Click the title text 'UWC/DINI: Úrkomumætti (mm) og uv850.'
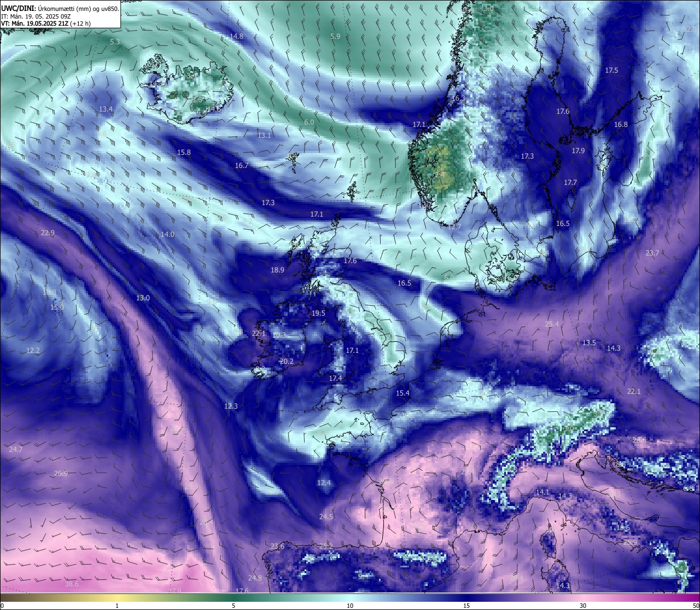 point(60,8)
